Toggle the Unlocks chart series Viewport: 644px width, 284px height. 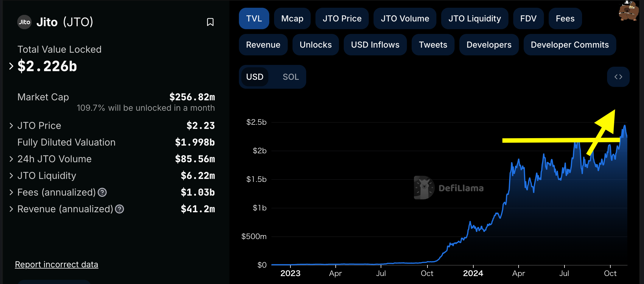pyautogui.click(x=315, y=45)
